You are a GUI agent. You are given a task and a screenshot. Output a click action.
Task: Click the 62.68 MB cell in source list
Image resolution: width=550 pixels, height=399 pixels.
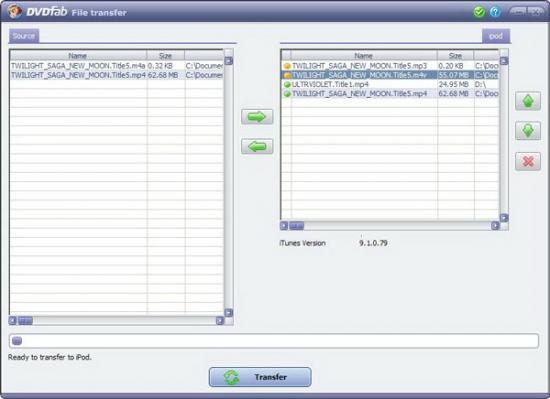pos(163,75)
